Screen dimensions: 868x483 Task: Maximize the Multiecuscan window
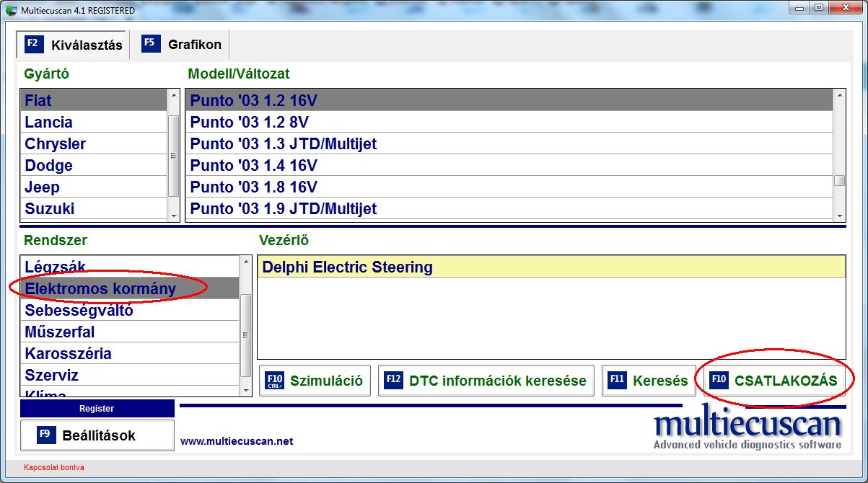click(819, 8)
